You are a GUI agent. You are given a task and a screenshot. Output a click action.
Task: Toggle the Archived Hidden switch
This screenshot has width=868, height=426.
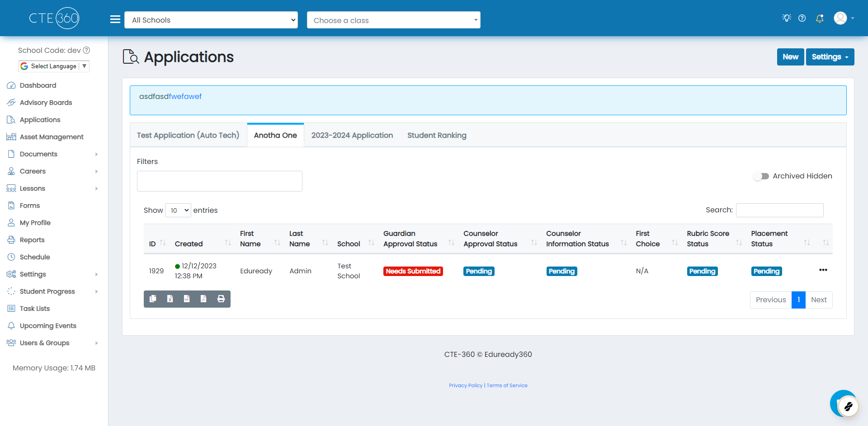(x=761, y=176)
